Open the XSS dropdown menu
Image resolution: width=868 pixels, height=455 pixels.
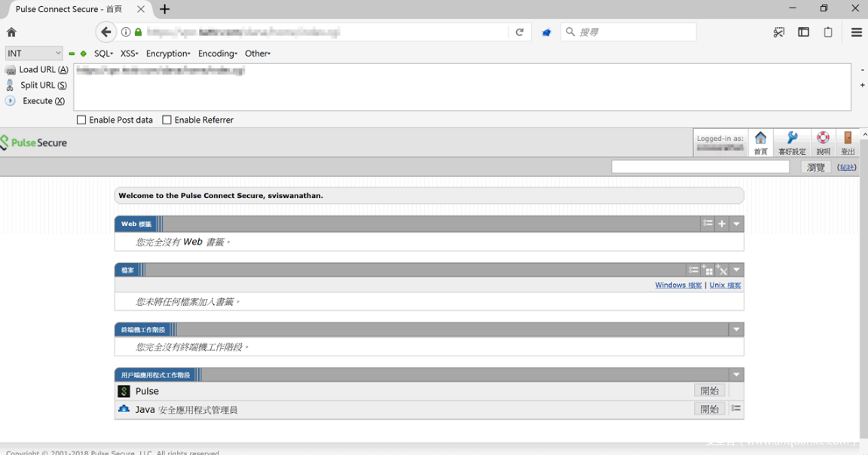tap(129, 53)
